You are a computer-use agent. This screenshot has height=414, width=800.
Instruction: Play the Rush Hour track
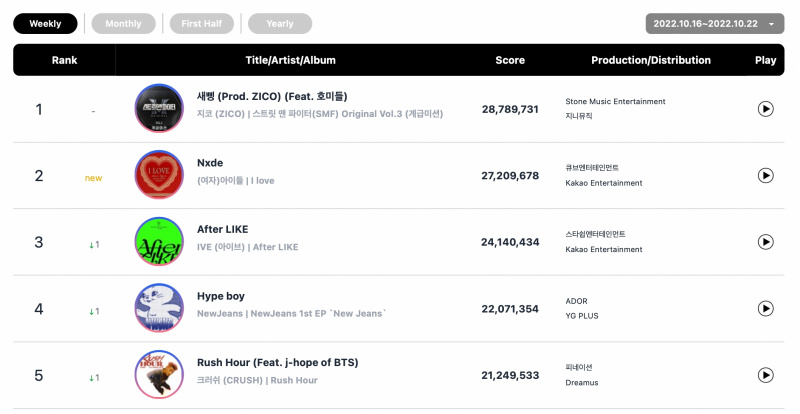pyautogui.click(x=765, y=375)
